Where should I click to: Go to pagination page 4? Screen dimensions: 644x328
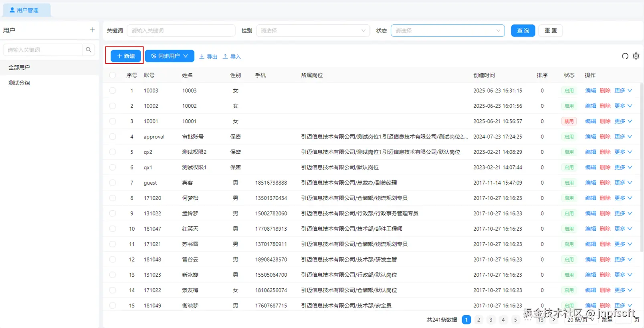(x=503, y=320)
